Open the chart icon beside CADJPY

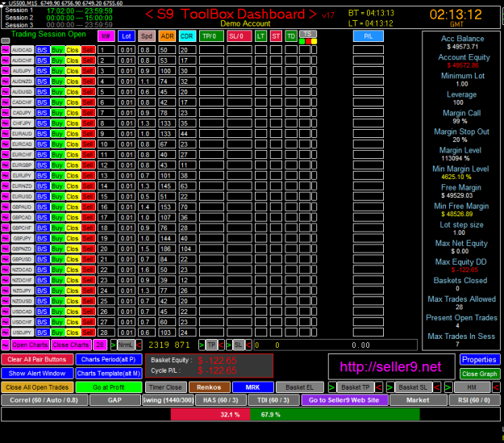click(6, 113)
